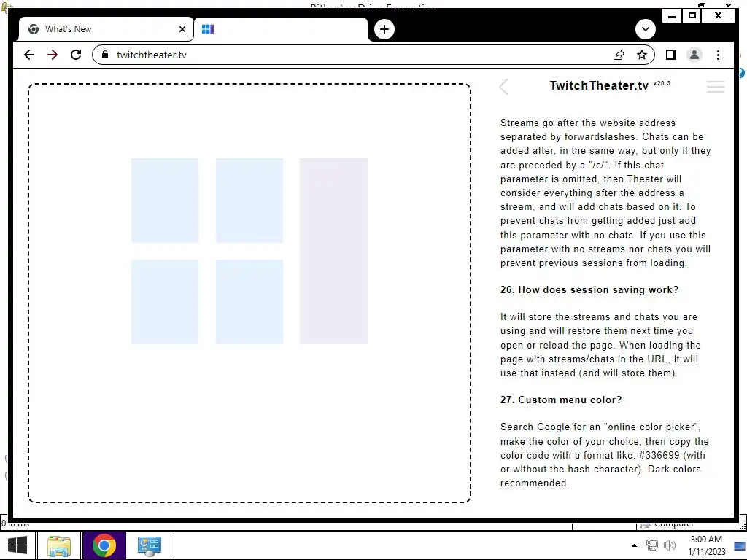Click the 27. Custom menu color? heading
747x560 pixels.
click(561, 400)
